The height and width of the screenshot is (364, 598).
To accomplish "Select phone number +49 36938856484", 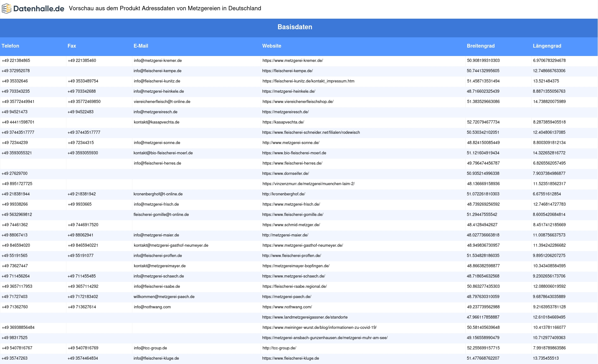I will click(18, 328).
